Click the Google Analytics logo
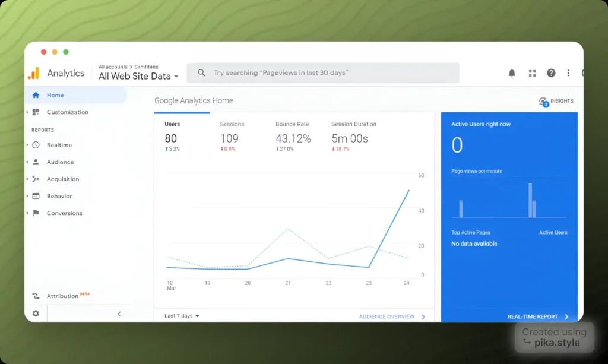This screenshot has width=608, height=364. click(34, 73)
